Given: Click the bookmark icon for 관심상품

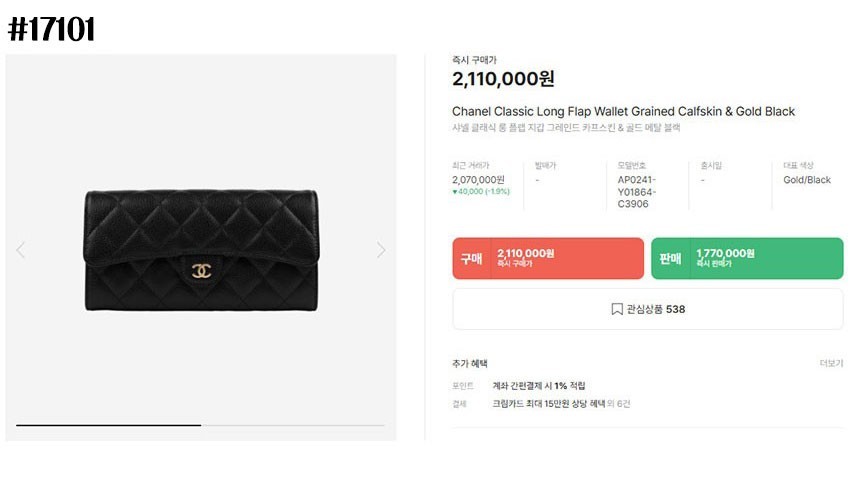Looking at the screenshot, I should [616, 309].
